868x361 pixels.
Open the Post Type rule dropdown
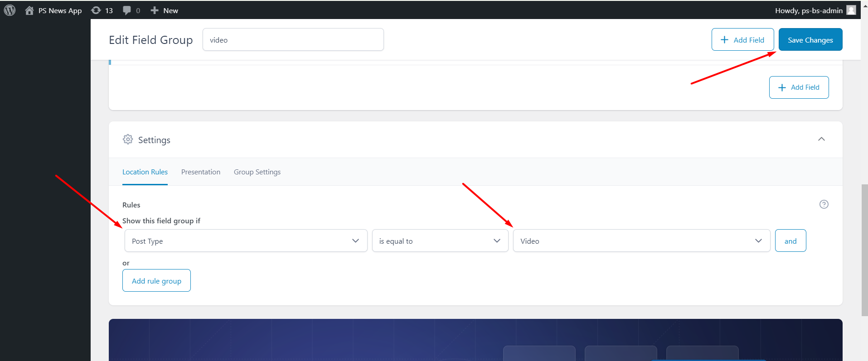coord(246,241)
